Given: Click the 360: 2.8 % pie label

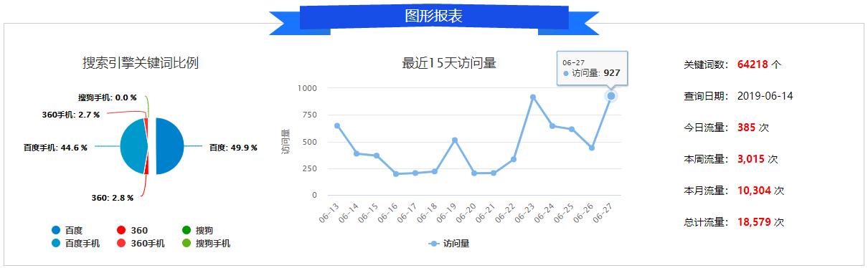Looking at the screenshot, I should coord(113,197).
